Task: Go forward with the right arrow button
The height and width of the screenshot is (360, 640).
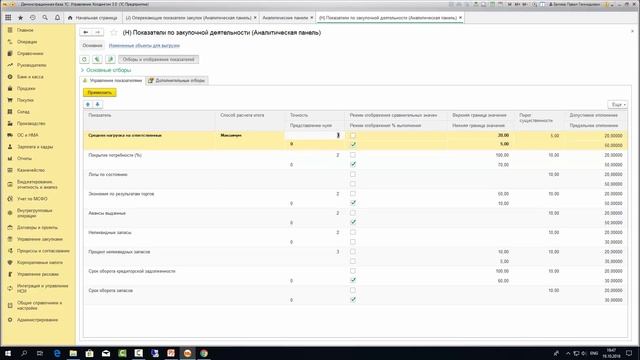Action: click(97, 32)
